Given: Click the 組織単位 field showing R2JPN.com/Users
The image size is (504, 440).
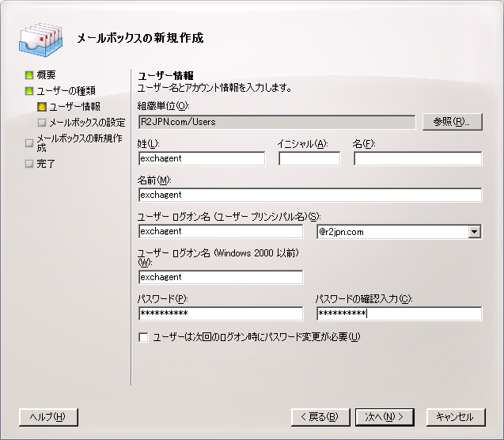Looking at the screenshot, I should [x=277, y=122].
